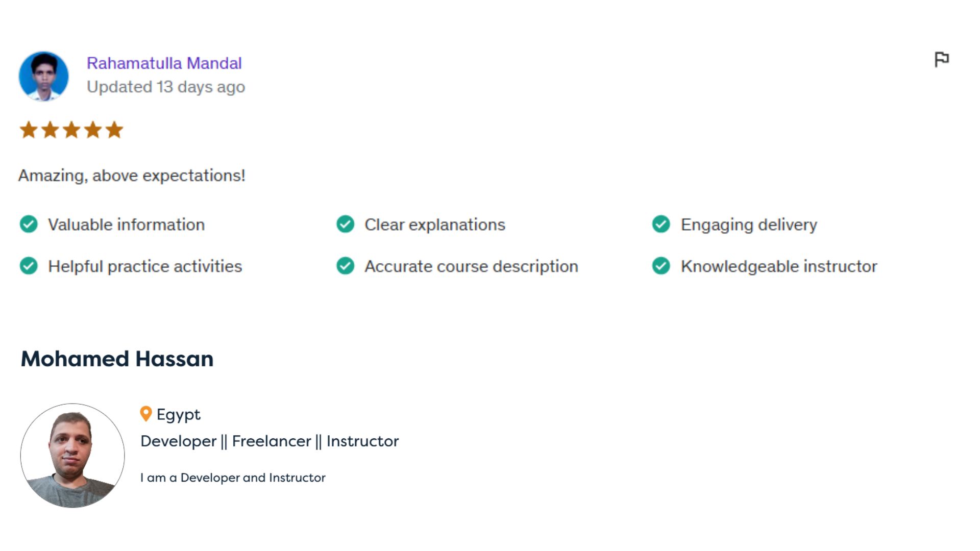This screenshot has height=551, width=980.
Task: Click 'I am a Developer and Instructor' bio
Action: pyautogui.click(x=233, y=478)
